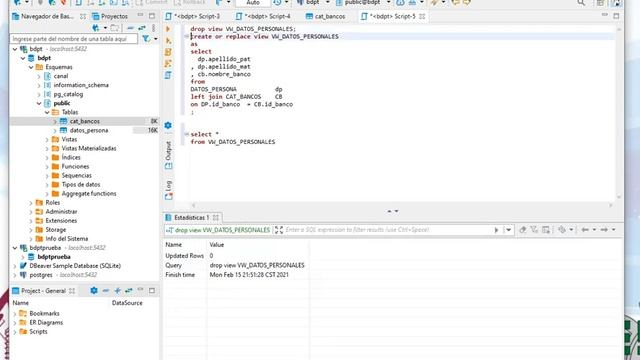Select the information_schema schema
The height and width of the screenshot is (360, 640).
(x=81, y=85)
